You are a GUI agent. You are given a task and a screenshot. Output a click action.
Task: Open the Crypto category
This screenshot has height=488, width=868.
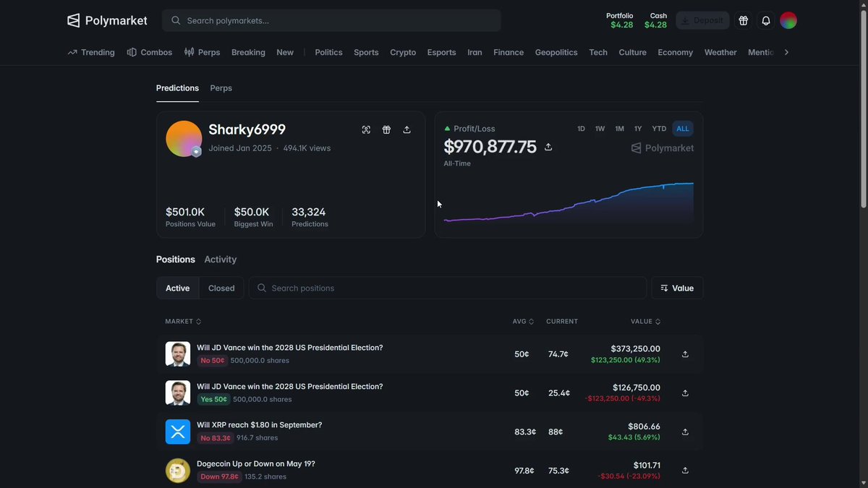(403, 52)
